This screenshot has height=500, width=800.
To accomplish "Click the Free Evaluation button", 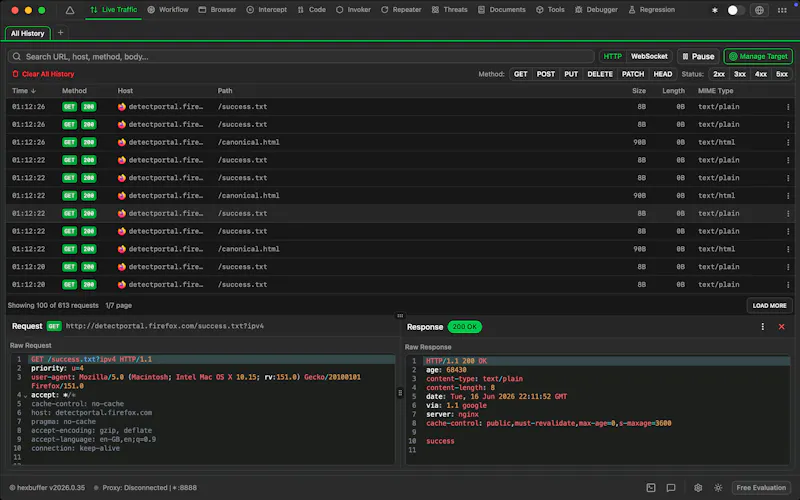I will coord(761,488).
